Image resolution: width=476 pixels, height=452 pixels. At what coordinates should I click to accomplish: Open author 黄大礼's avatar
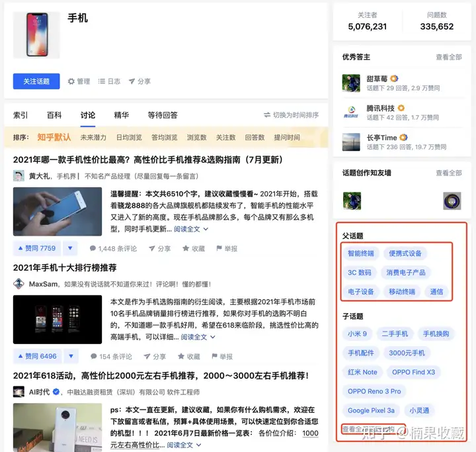point(19,176)
